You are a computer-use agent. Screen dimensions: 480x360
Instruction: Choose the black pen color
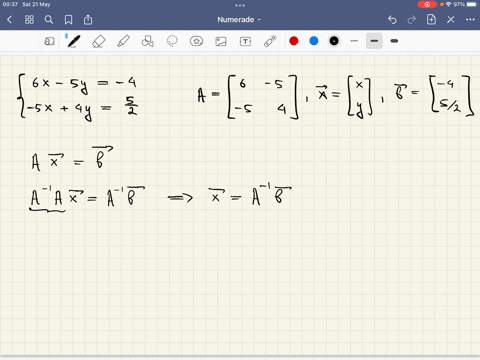coord(334,41)
